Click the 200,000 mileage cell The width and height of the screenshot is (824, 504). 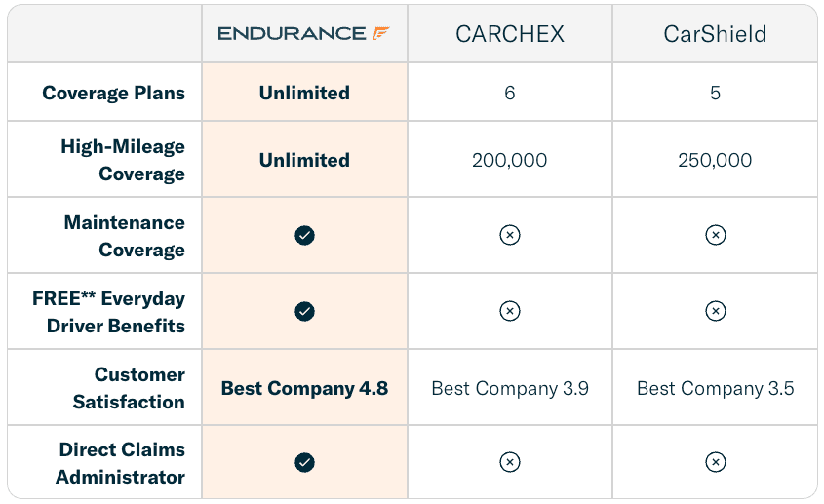click(x=510, y=160)
